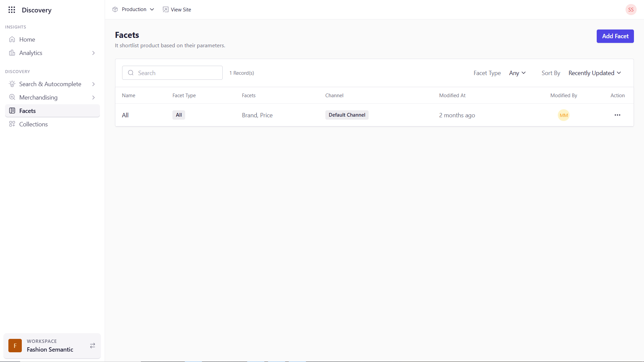Click the View Site link

pyautogui.click(x=177, y=10)
